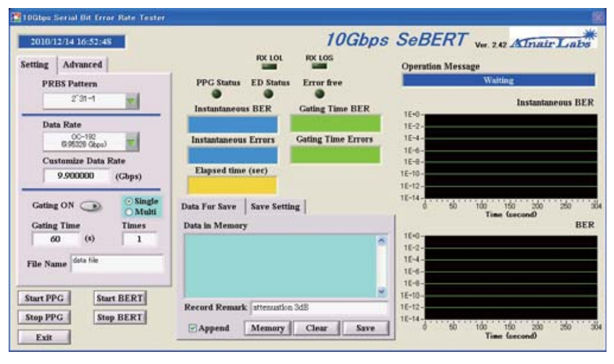
Task: Click the Instantaneous Errors blue display
Action: [x=233, y=155]
